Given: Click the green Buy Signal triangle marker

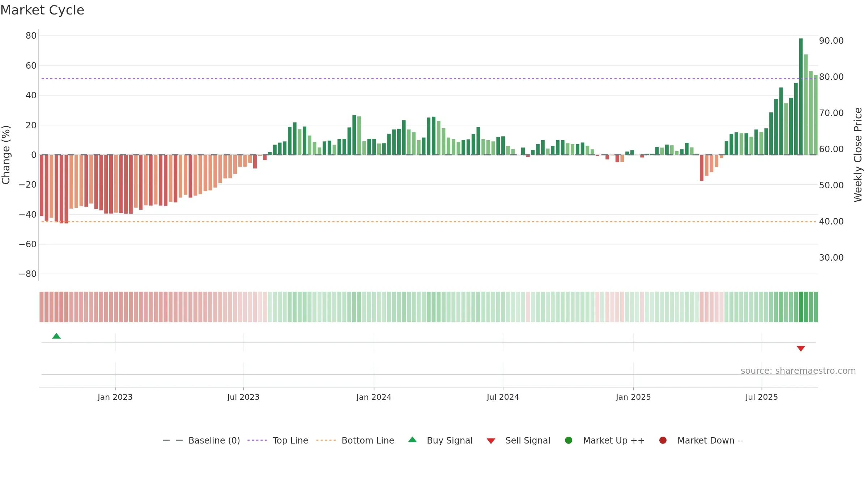Looking at the screenshot, I should pos(56,336).
